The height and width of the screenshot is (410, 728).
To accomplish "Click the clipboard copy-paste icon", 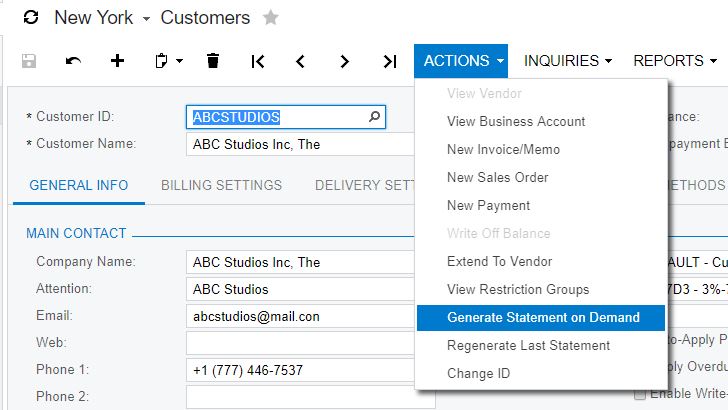I will (161, 61).
